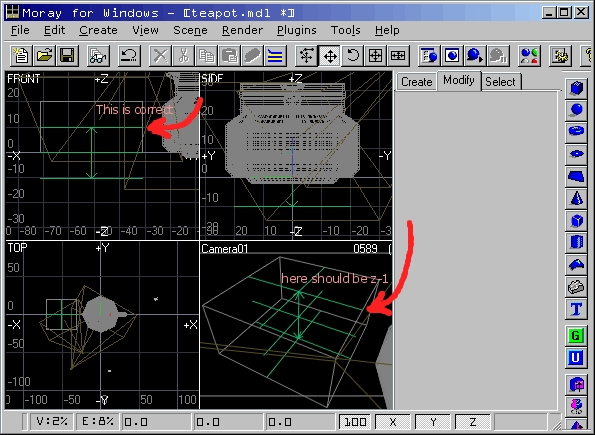Click the magenta-arrow box sidebar icon
The width and height of the screenshot is (595, 435).
point(576,385)
